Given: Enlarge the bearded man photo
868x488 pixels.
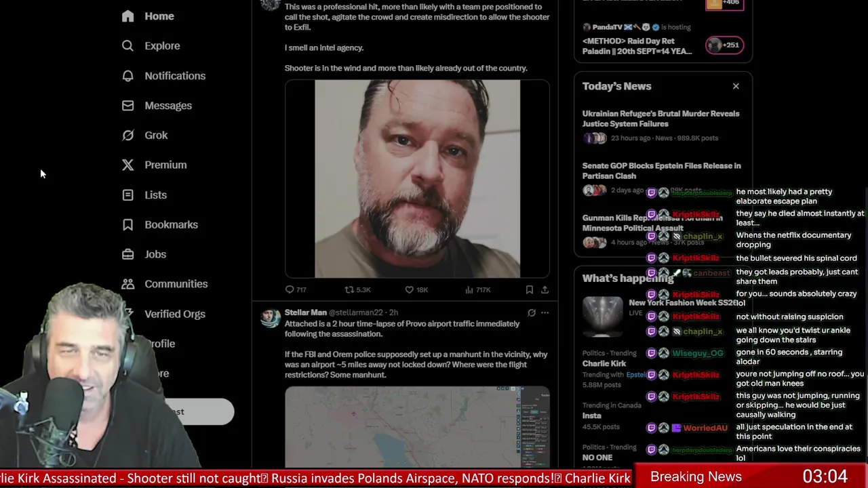Looking at the screenshot, I should (417, 179).
